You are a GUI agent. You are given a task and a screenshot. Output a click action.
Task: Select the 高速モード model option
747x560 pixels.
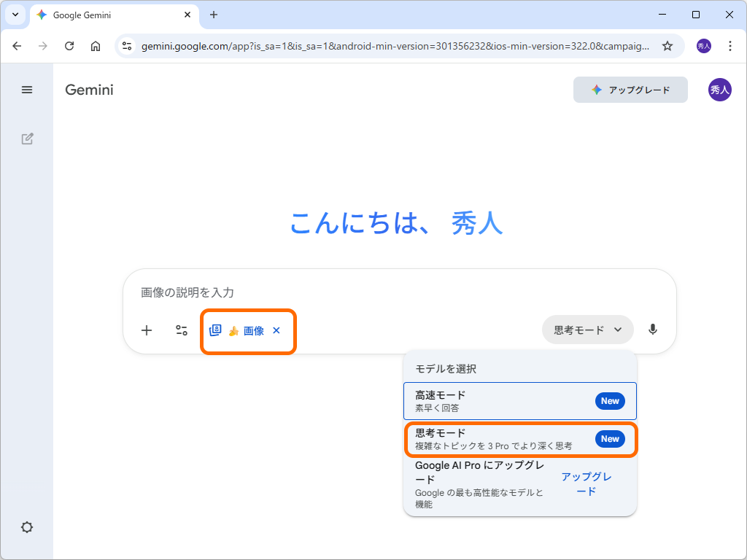[519, 400]
